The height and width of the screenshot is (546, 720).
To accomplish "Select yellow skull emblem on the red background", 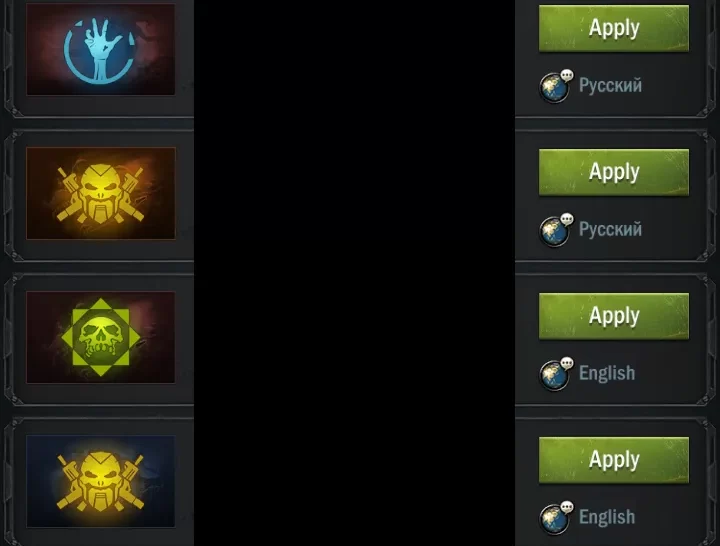I will pyautogui.click(x=101, y=193).
